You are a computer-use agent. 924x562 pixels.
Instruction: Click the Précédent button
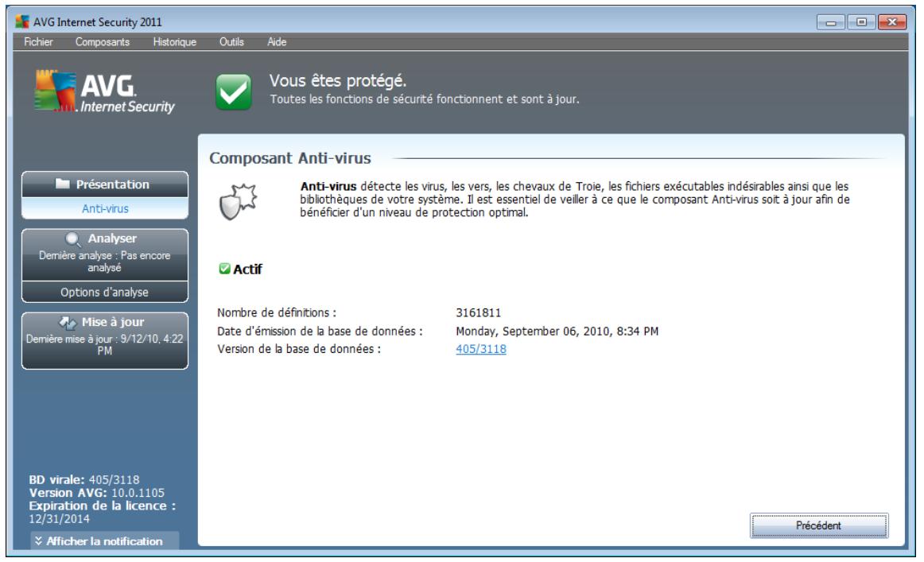point(818,525)
